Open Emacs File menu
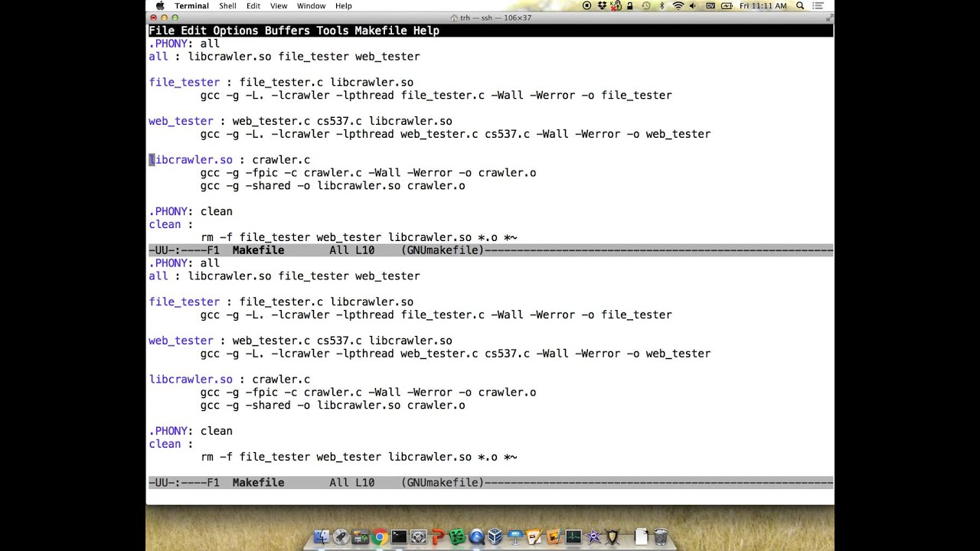Viewport: 980px width, 551px height. coord(162,31)
